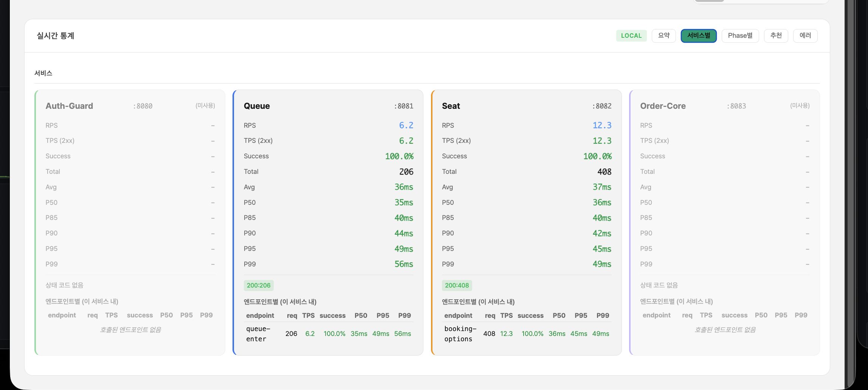The image size is (868, 390).
Task: Select the 서비스별 tab
Action: (x=698, y=36)
